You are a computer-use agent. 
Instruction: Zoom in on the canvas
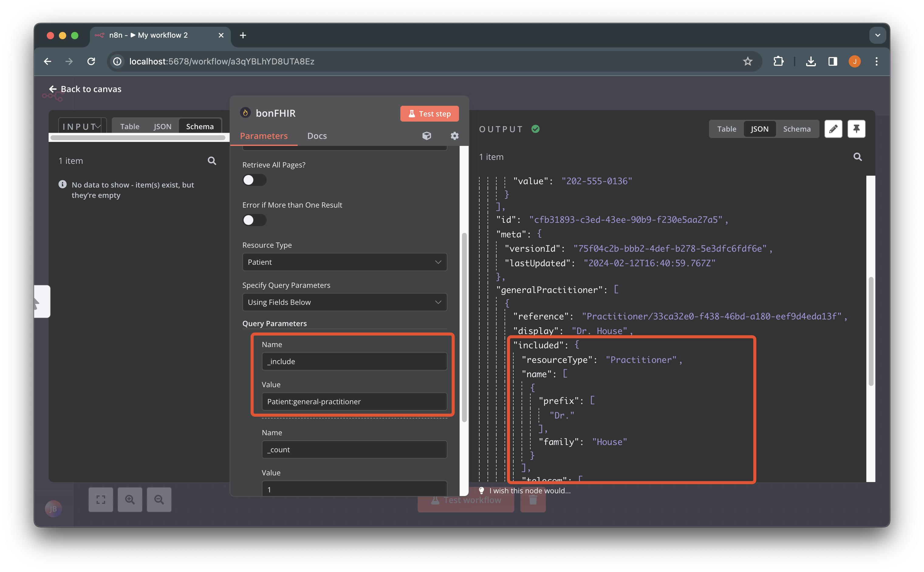[130, 499]
